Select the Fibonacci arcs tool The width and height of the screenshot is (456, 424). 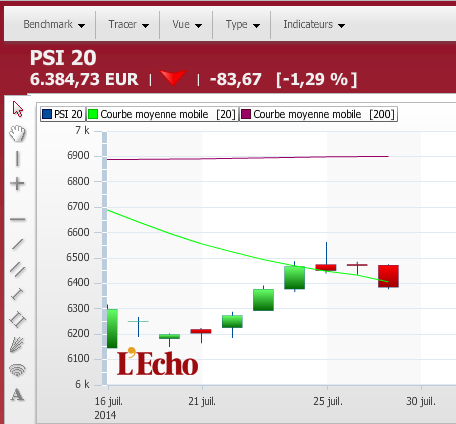click(17, 370)
